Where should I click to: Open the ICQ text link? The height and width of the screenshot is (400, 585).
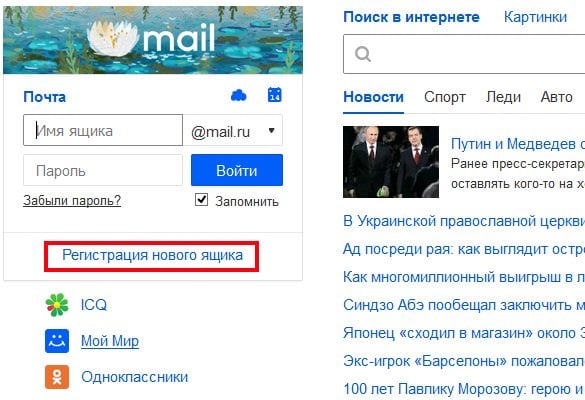click(94, 305)
